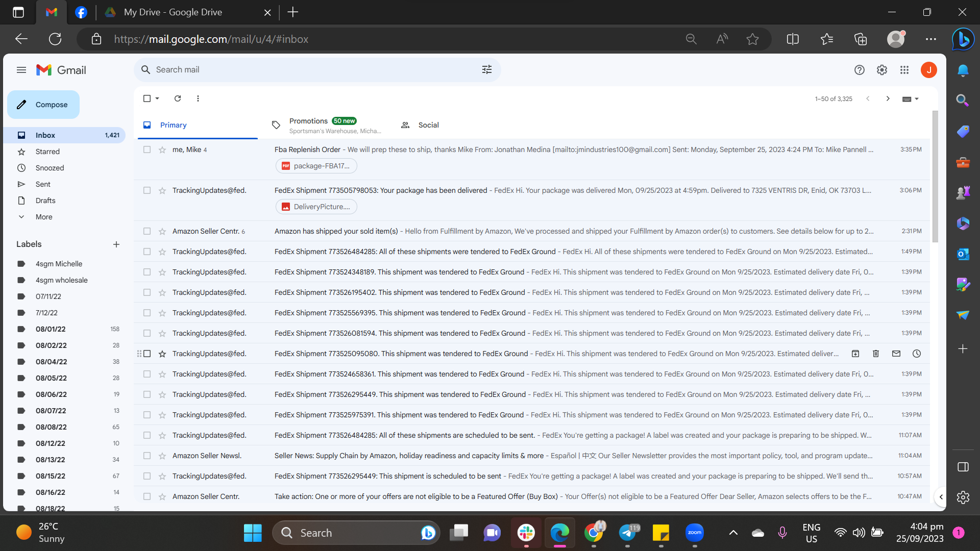Click the Edge sidebar notification bell
The height and width of the screenshot is (551, 980).
point(963,70)
